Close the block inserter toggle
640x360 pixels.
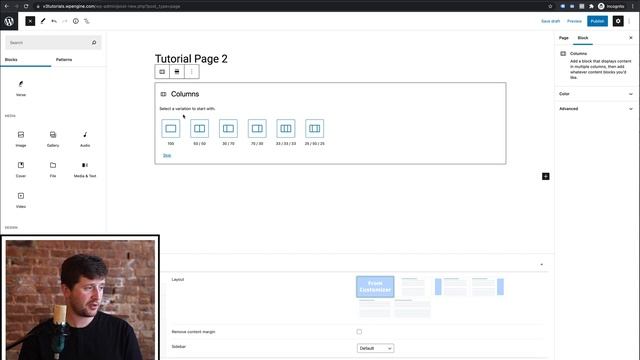[30, 21]
